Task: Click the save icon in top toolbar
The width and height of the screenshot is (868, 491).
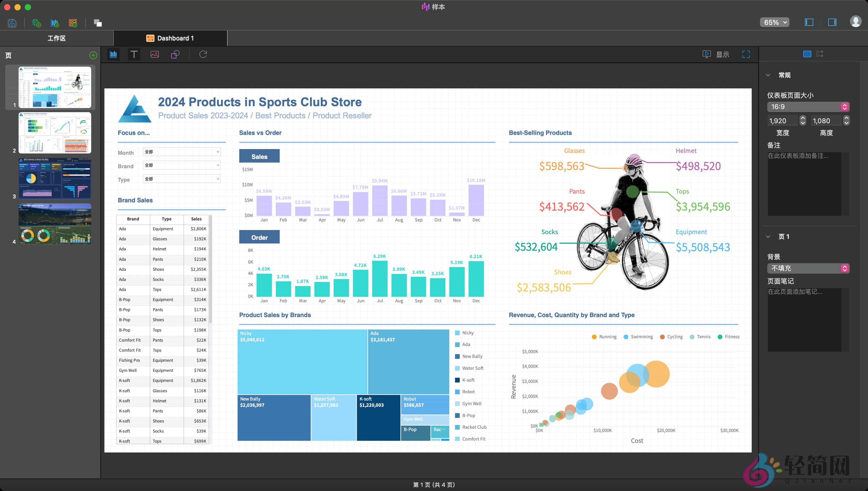Action: tap(12, 23)
